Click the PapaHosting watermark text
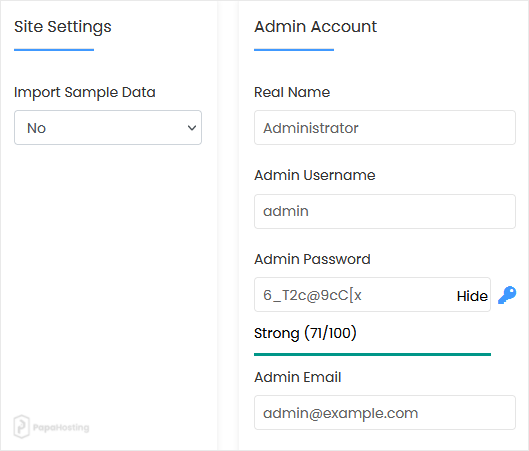The image size is (529, 451). 61,427
